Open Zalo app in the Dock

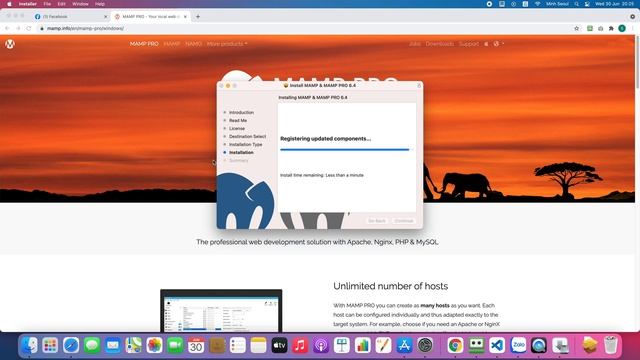[518, 345]
